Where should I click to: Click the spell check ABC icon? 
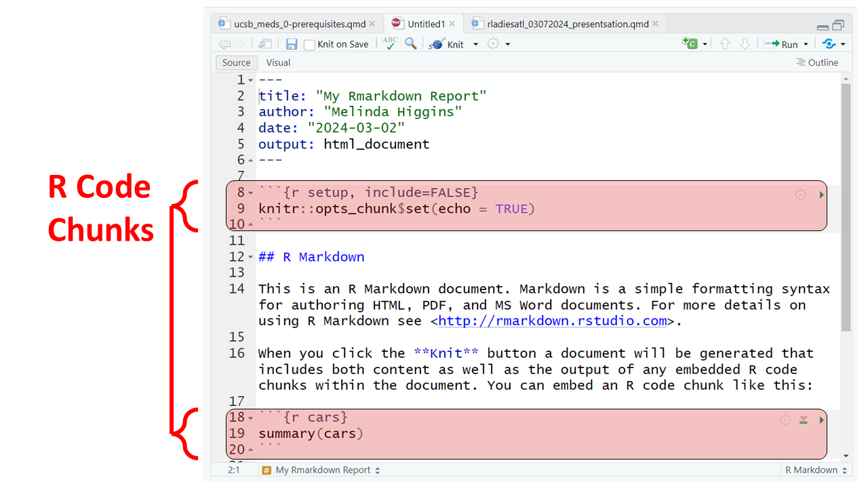tap(390, 43)
